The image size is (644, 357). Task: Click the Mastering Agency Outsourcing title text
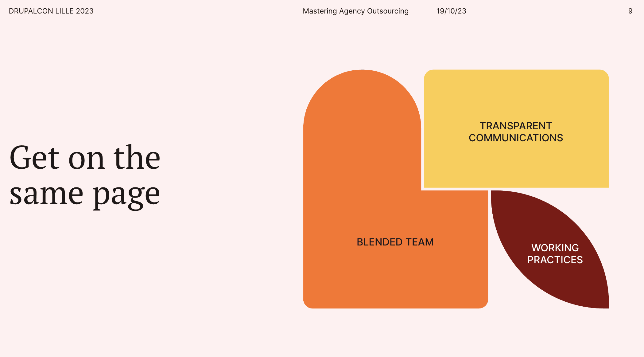click(x=355, y=11)
